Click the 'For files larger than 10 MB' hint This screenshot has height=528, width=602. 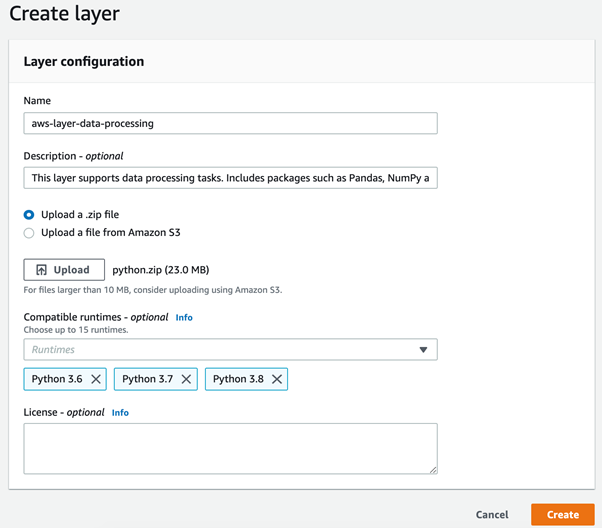(x=153, y=290)
